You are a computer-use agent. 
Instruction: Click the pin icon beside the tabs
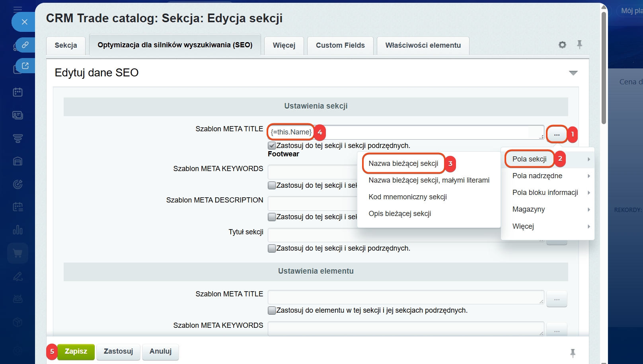(579, 45)
